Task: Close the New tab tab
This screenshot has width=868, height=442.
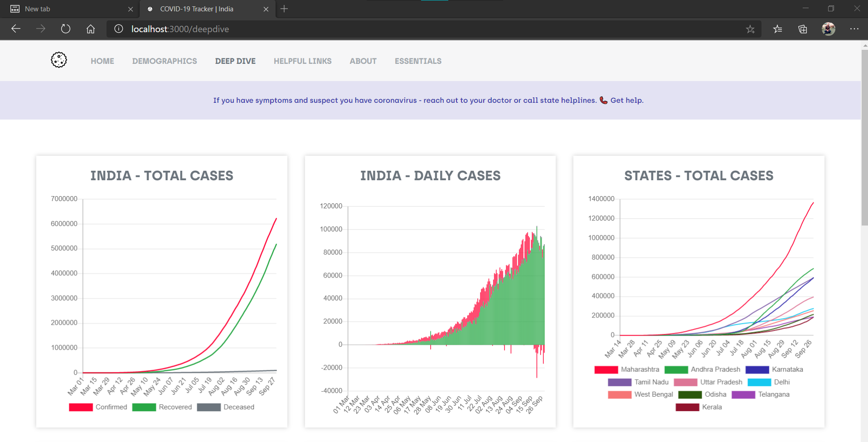Action: point(131,9)
